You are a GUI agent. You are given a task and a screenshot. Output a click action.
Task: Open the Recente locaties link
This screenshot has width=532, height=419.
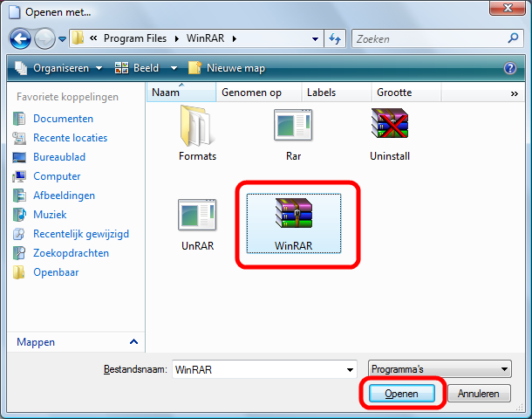point(71,138)
